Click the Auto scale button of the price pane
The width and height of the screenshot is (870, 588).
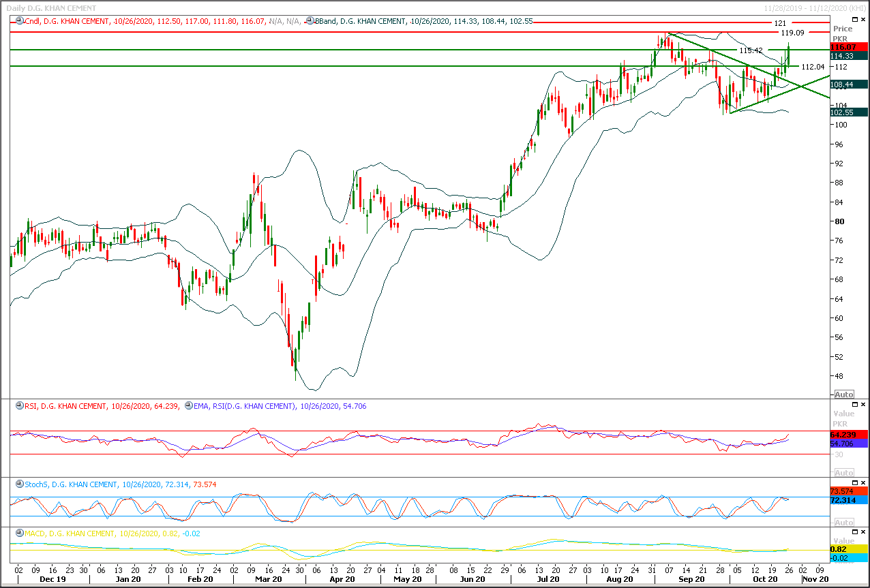[843, 394]
